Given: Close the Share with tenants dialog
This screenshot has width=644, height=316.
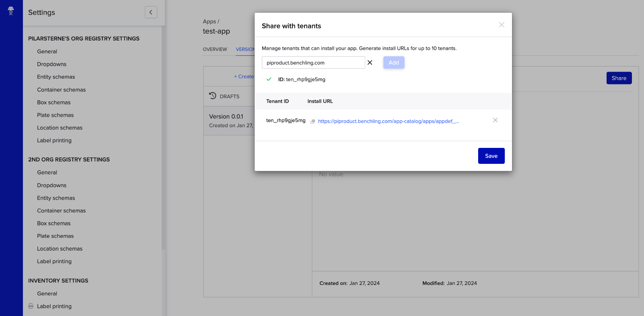Looking at the screenshot, I should pyautogui.click(x=501, y=25).
